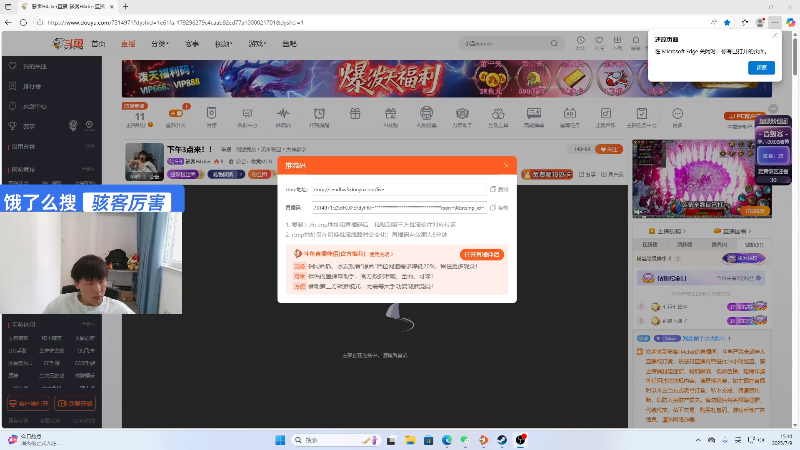Open the subtitle/danmaku screen icon in toolbar
800x450 pixels.
point(534,113)
